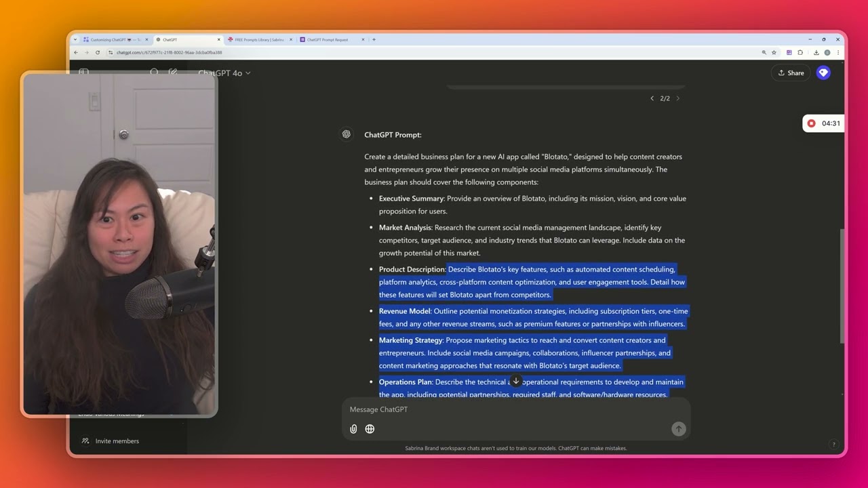Click the 'Executive Summary' bullet heading

click(411, 199)
